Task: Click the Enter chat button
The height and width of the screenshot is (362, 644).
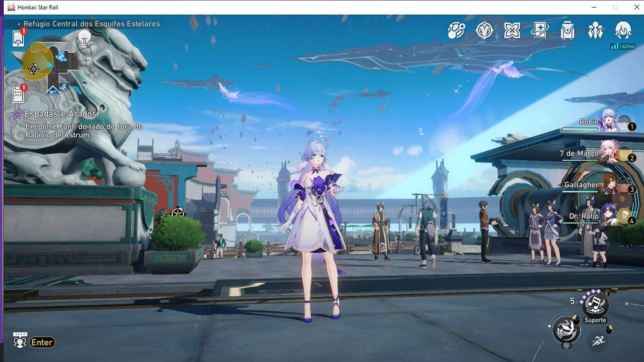Action: 42,342
